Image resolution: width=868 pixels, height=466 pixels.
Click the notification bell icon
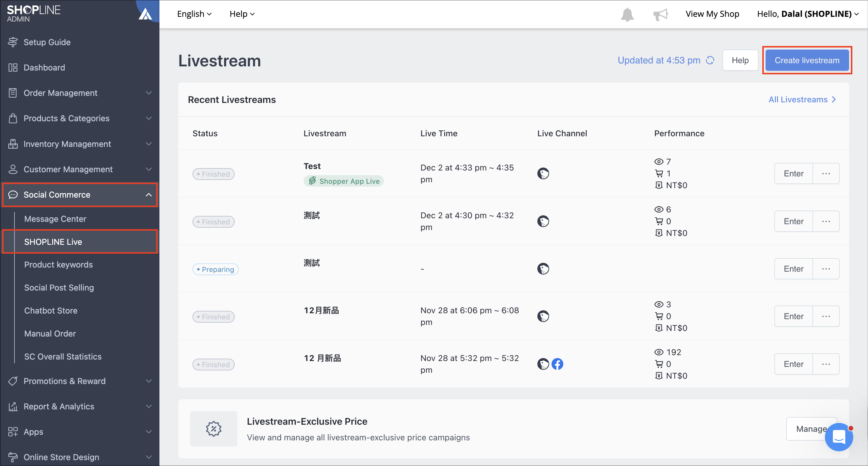(x=627, y=14)
